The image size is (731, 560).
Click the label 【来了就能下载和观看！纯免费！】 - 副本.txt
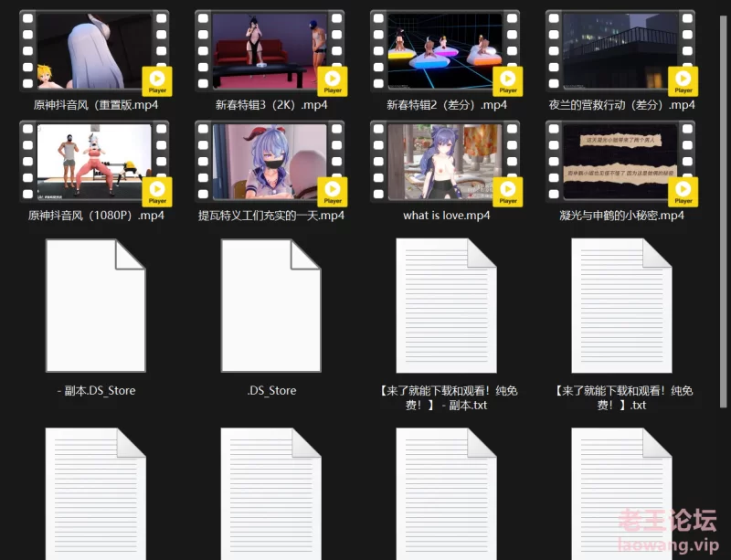tap(447, 397)
